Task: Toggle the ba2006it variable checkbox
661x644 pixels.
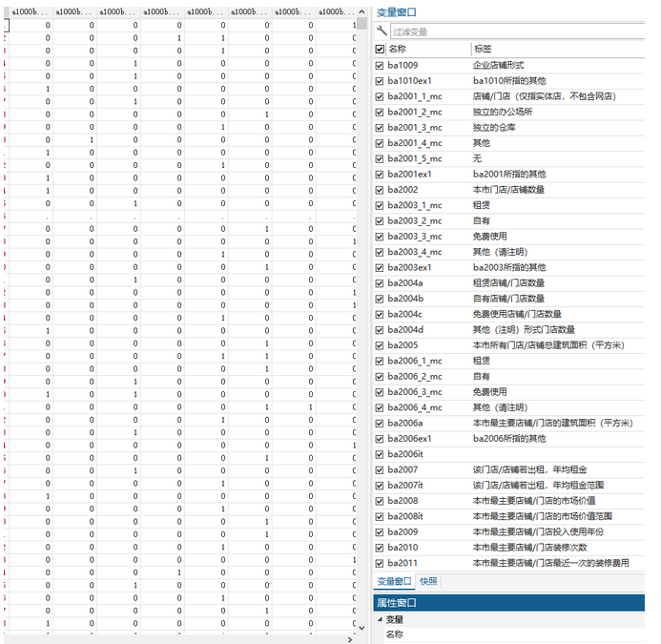Action: coord(381,454)
